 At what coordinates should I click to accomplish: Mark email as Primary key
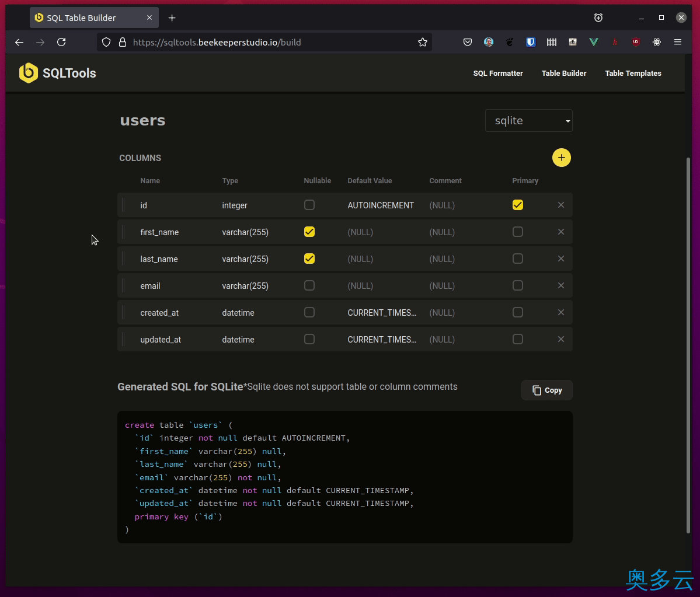(518, 285)
